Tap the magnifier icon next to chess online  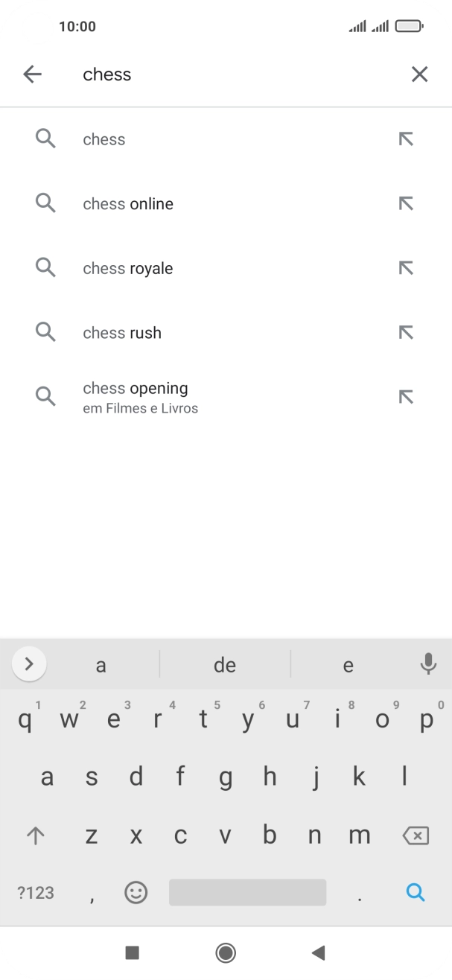[45, 203]
